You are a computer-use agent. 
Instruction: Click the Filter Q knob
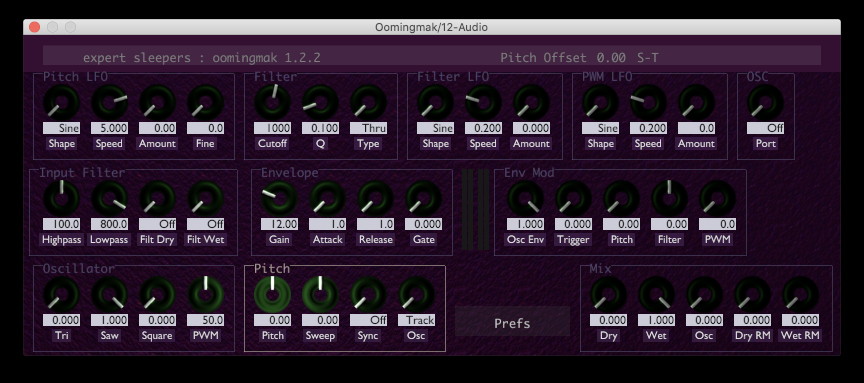(x=320, y=102)
